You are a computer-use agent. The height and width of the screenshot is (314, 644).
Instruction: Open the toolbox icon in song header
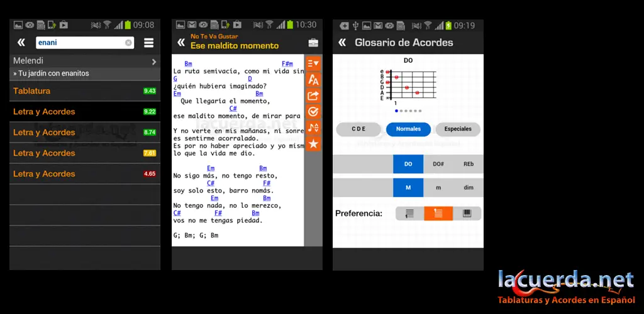coord(313,43)
